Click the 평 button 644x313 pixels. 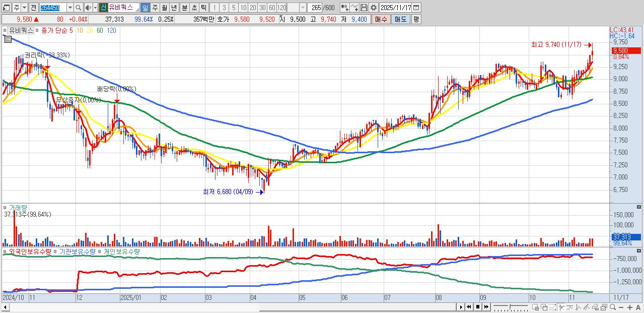[416, 19]
